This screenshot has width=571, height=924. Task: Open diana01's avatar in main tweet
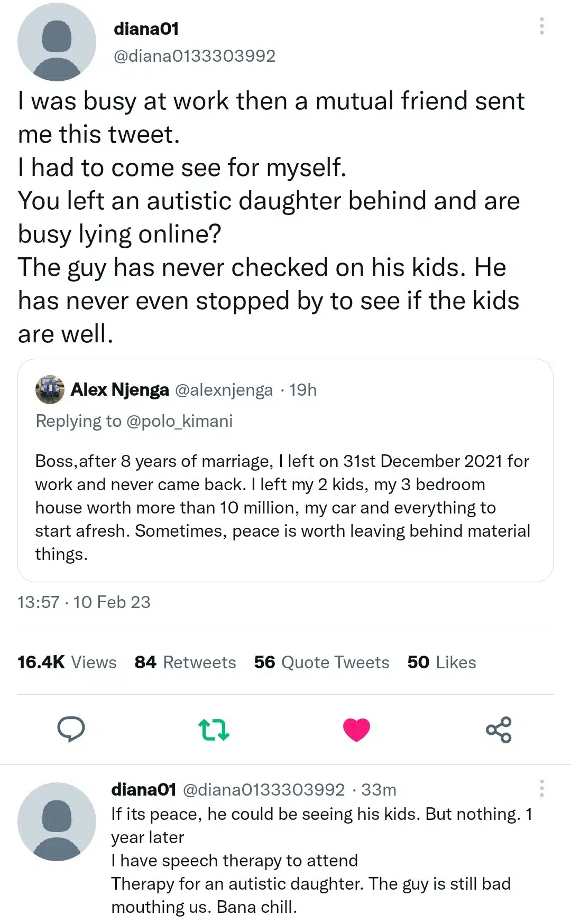pos(57,42)
